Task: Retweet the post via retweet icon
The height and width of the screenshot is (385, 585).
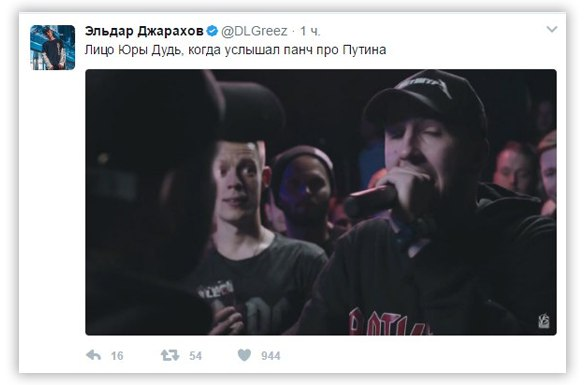Action: [170, 355]
